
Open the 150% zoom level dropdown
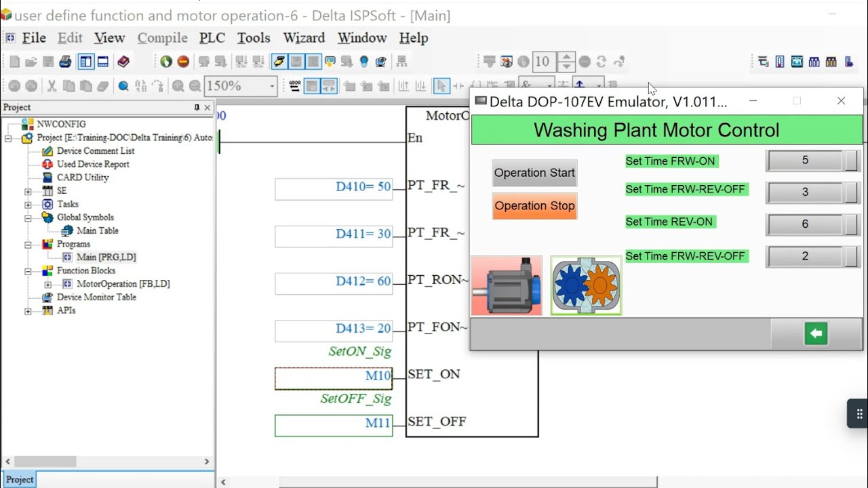tap(272, 86)
